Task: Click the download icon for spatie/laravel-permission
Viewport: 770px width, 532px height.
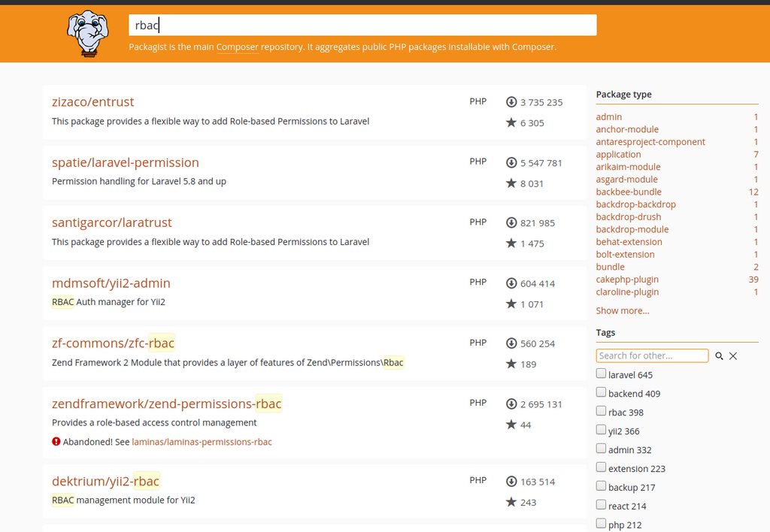Action: click(511, 162)
